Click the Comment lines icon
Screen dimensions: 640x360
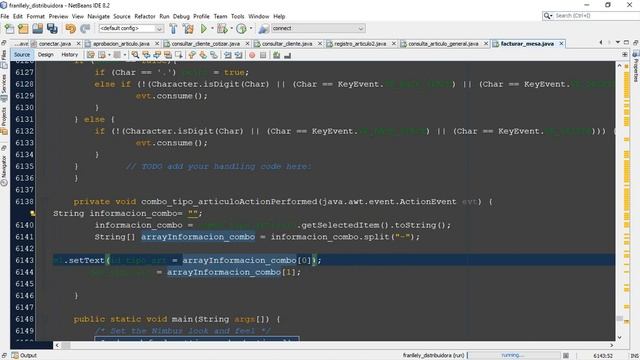coord(276,55)
